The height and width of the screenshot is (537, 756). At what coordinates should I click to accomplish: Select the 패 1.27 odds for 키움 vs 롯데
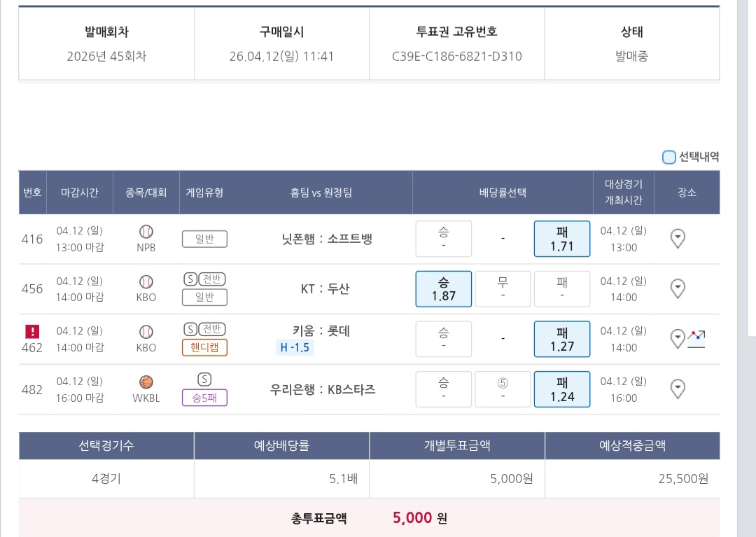(562, 339)
